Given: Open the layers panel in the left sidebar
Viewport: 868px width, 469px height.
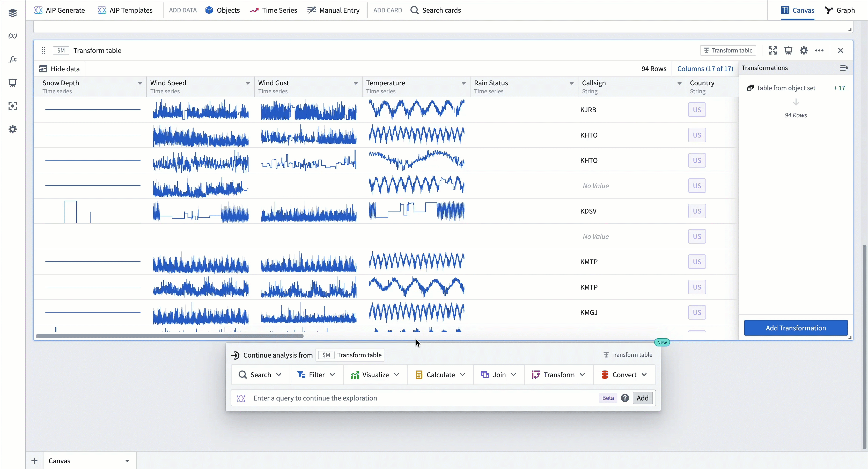Looking at the screenshot, I should coord(12,13).
